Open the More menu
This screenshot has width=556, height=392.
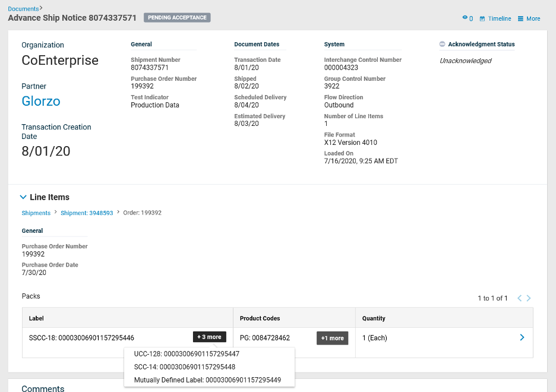coord(529,18)
